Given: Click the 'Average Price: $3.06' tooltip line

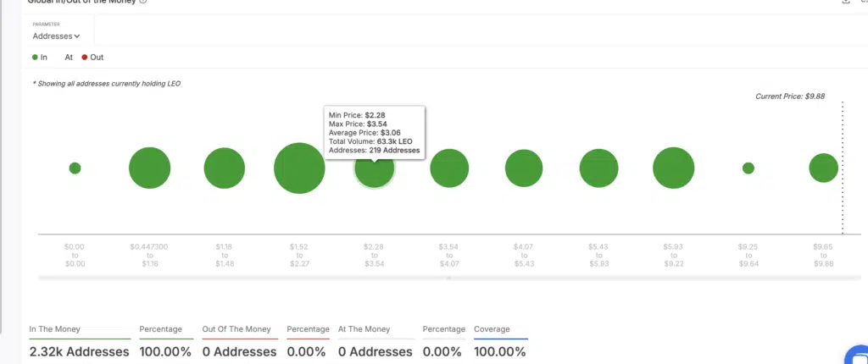Looking at the screenshot, I should point(364,133).
